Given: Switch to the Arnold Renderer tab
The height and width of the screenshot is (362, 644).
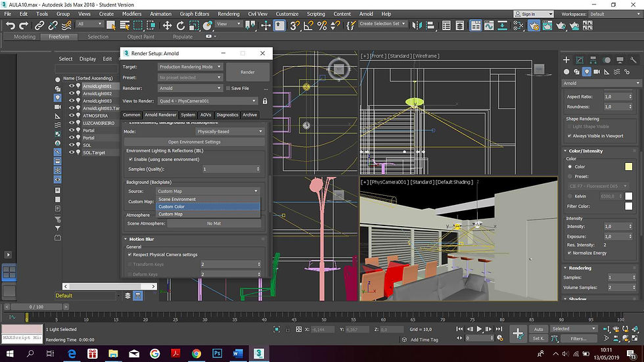Looking at the screenshot, I should [x=160, y=115].
